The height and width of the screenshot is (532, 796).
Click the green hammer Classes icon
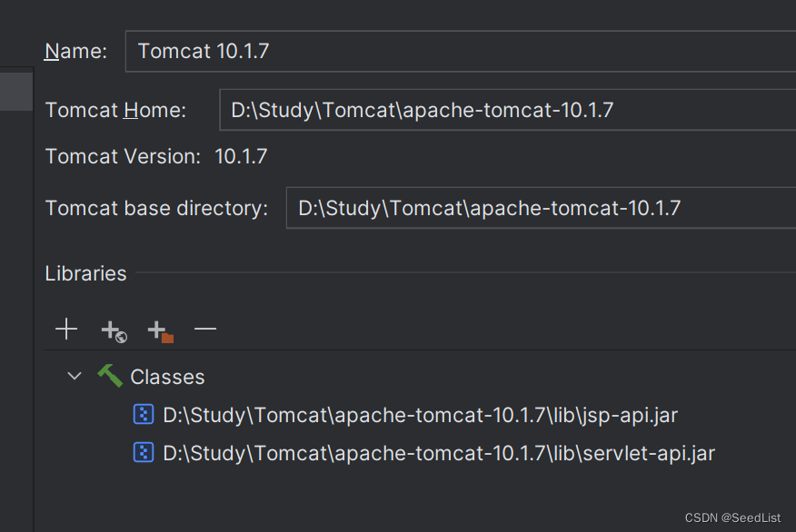(110, 377)
